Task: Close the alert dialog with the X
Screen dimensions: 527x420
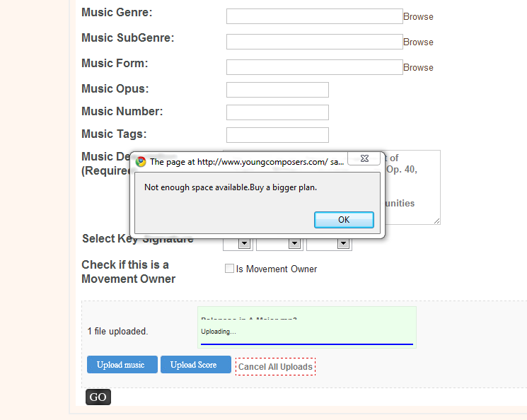Action: [x=364, y=158]
